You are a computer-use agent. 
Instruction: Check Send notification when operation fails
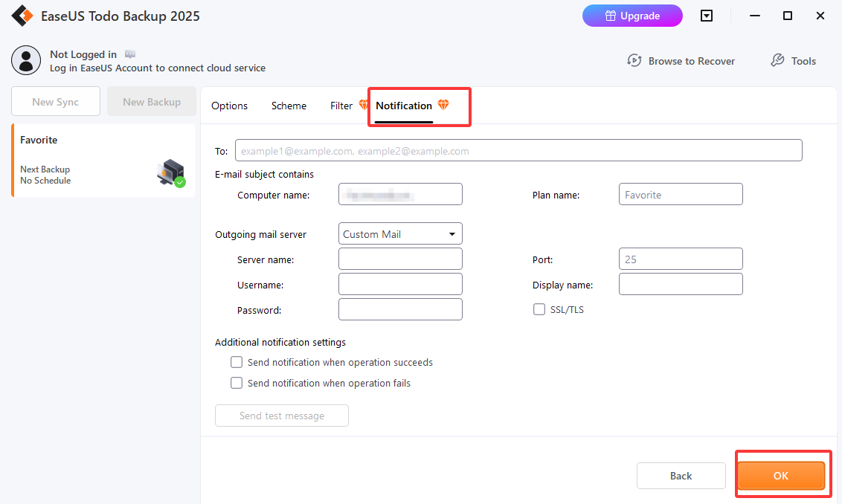[x=237, y=384]
